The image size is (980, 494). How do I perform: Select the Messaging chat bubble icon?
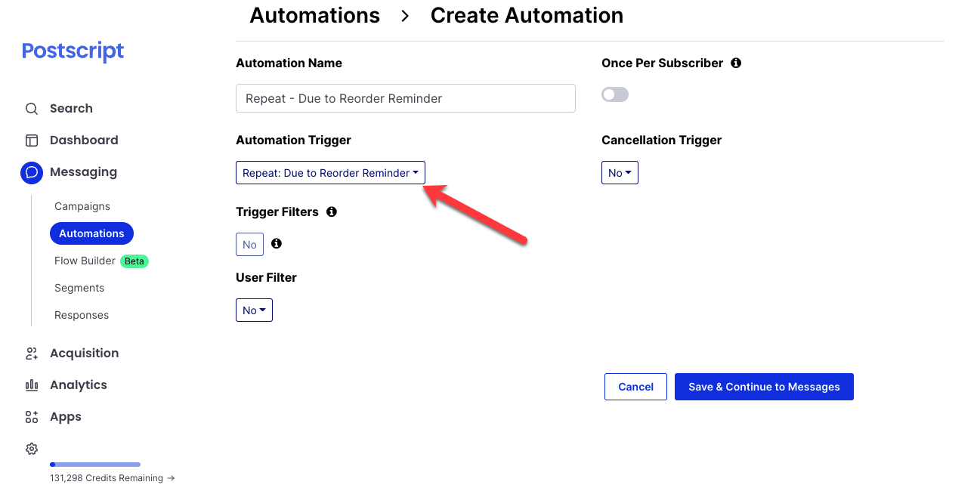pyautogui.click(x=32, y=172)
